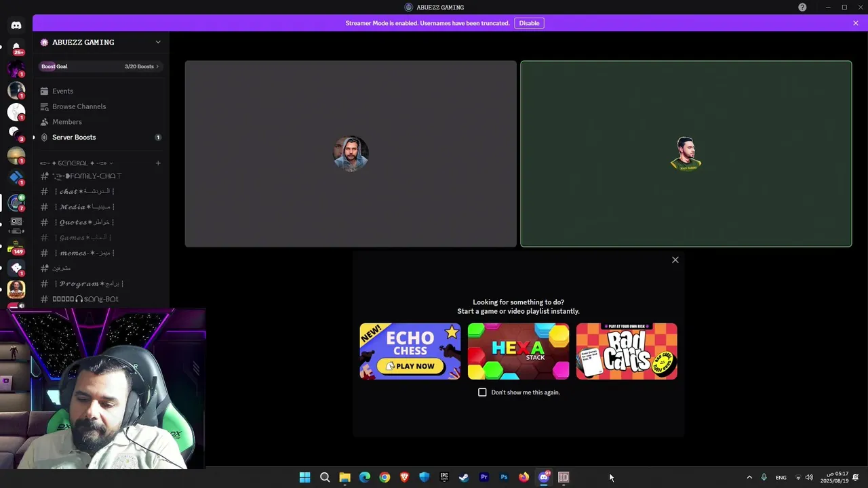
Task: Open the tray microphone indicator
Action: pos(764,477)
